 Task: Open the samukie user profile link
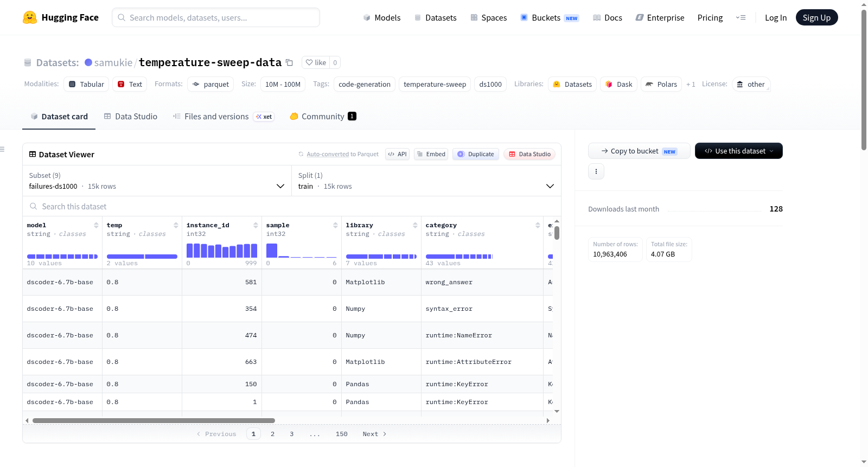point(113,63)
